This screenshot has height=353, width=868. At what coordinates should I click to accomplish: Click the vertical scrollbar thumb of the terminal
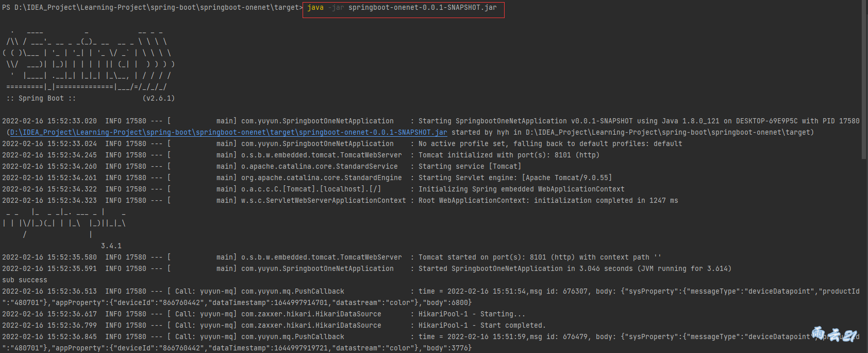(x=864, y=79)
